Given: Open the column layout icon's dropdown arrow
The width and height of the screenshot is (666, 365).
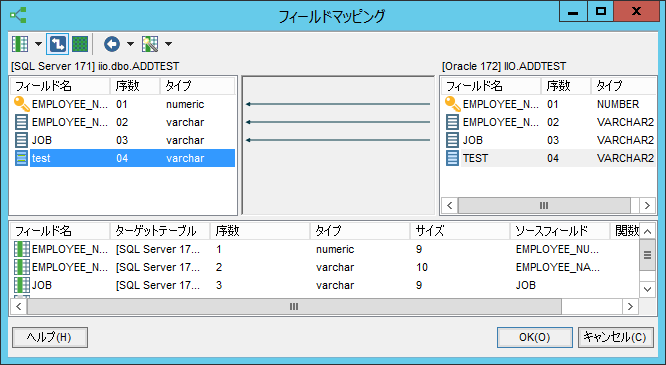Looking at the screenshot, I should point(38,44).
